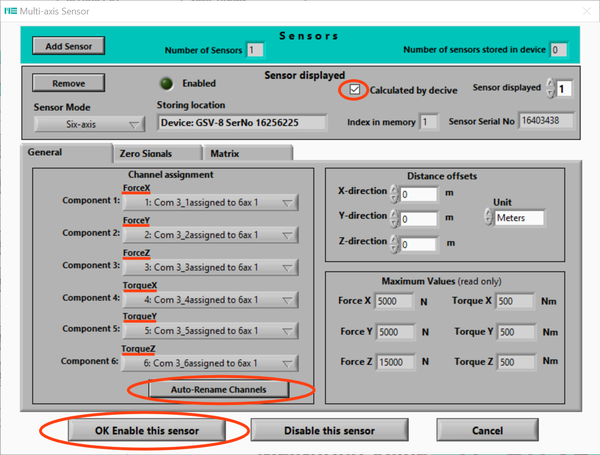Click the ME app icon in title bar

point(15,11)
